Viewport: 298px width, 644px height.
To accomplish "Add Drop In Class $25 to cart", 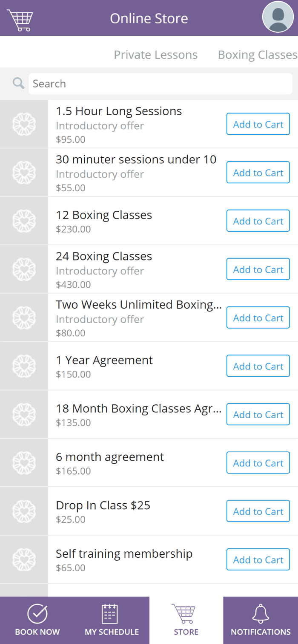I will pos(258,511).
